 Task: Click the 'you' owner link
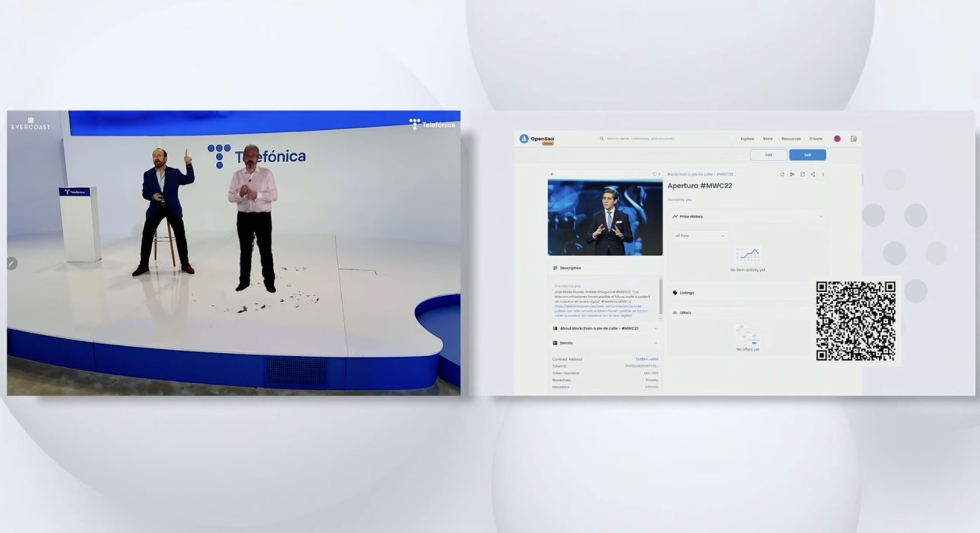689,200
